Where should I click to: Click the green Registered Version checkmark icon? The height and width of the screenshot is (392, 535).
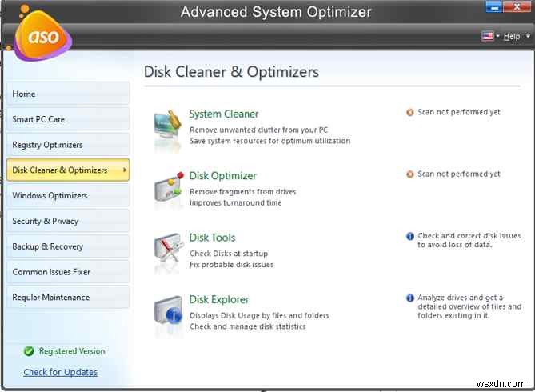click(29, 351)
